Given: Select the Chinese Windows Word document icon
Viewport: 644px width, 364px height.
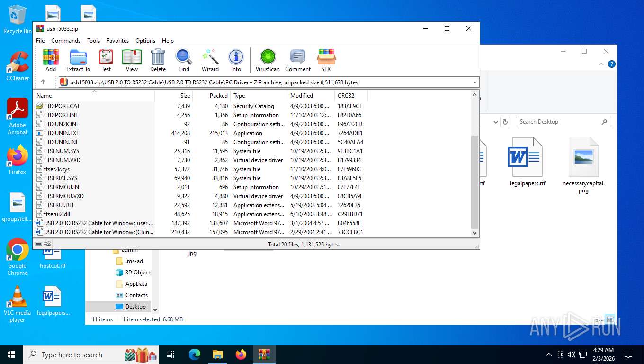Looking at the screenshot, I should [40, 232].
